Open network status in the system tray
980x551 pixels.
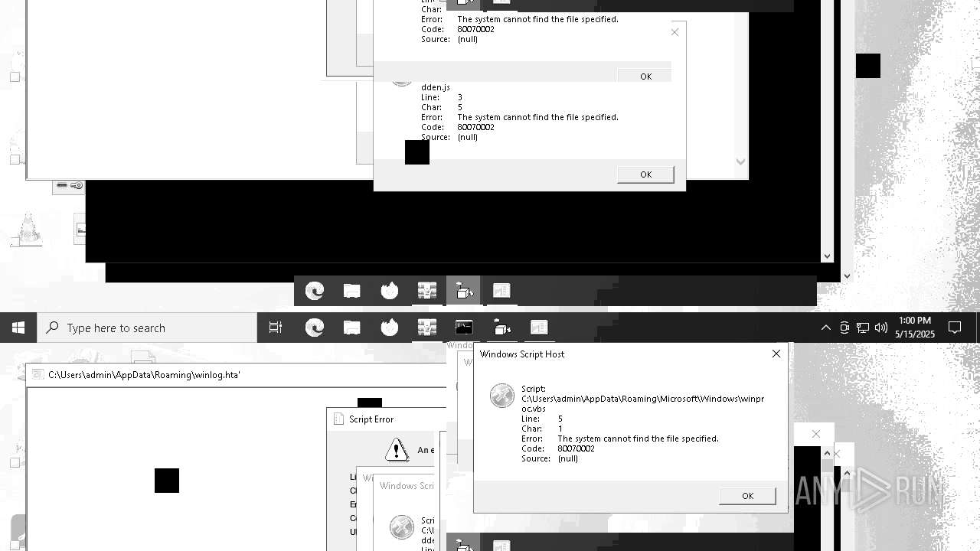click(x=863, y=328)
